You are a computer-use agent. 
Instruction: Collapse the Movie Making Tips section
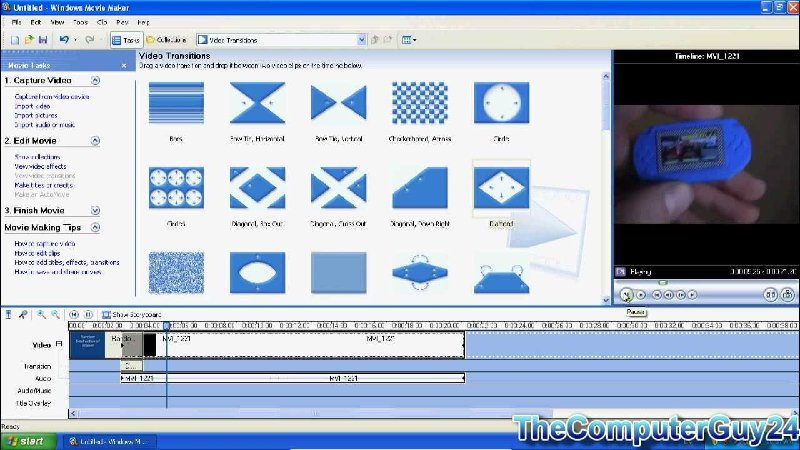[x=95, y=228]
